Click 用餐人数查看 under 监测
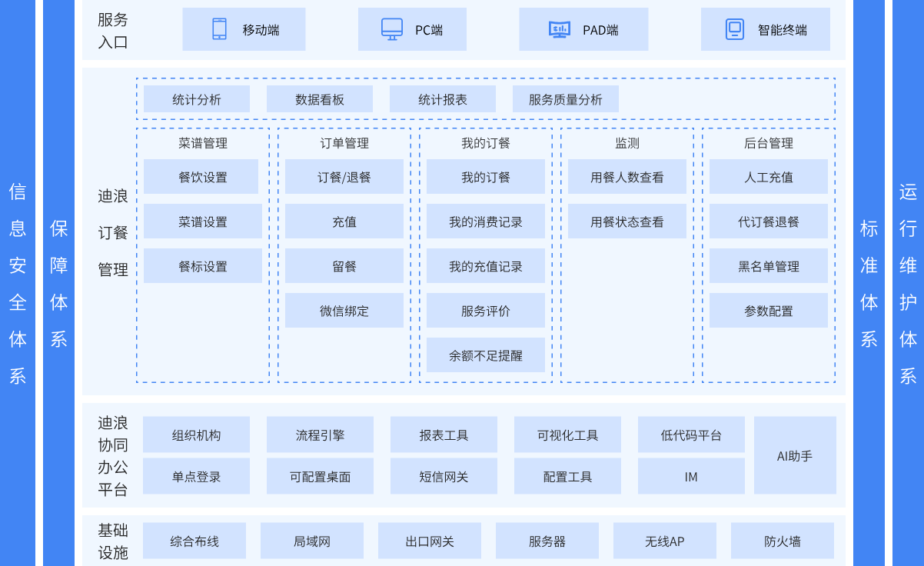Viewport: 924px width, 566px height. [x=627, y=177]
